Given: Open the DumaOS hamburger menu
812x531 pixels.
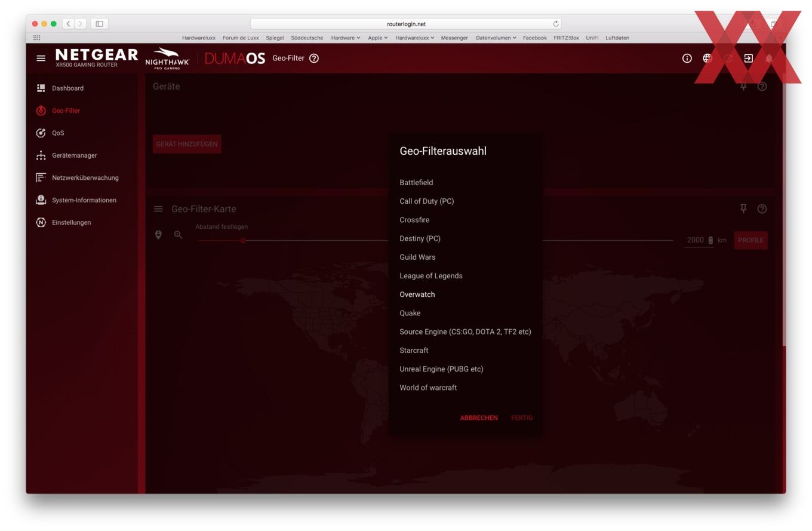Looking at the screenshot, I should pyautogui.click(x=41, y=58).
